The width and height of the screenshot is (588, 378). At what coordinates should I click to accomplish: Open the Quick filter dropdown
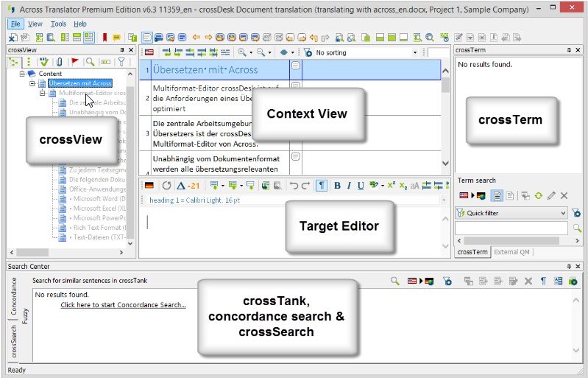click(563, 213)
